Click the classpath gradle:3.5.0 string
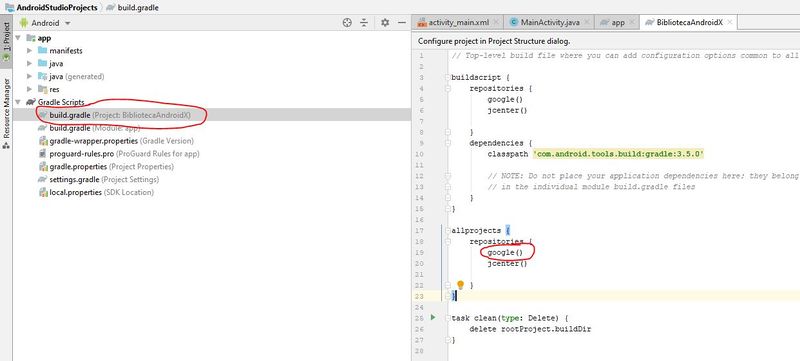The image size is (800, 361). coord(618,154)
